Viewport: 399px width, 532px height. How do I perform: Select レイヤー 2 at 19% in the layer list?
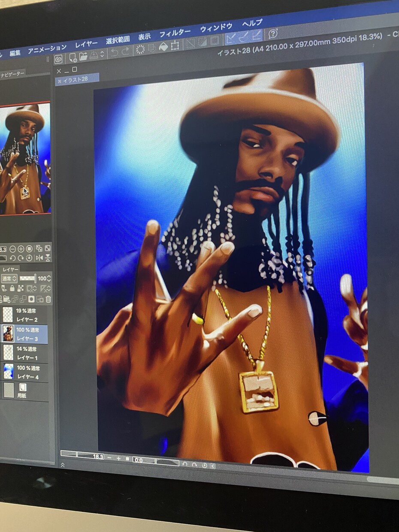click(24, 315)
